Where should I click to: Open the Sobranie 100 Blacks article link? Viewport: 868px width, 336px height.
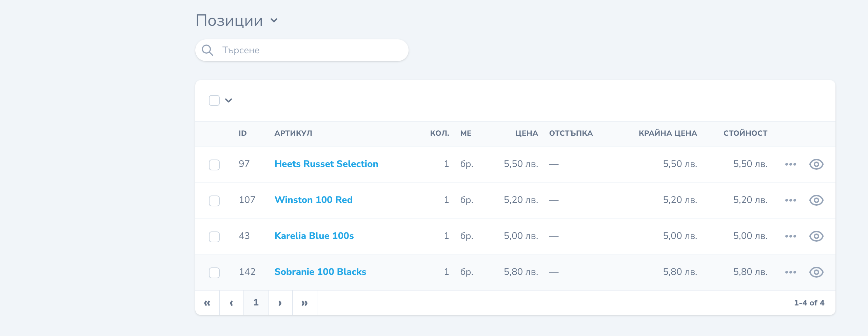pyautogui.click(x=320, y=272)
